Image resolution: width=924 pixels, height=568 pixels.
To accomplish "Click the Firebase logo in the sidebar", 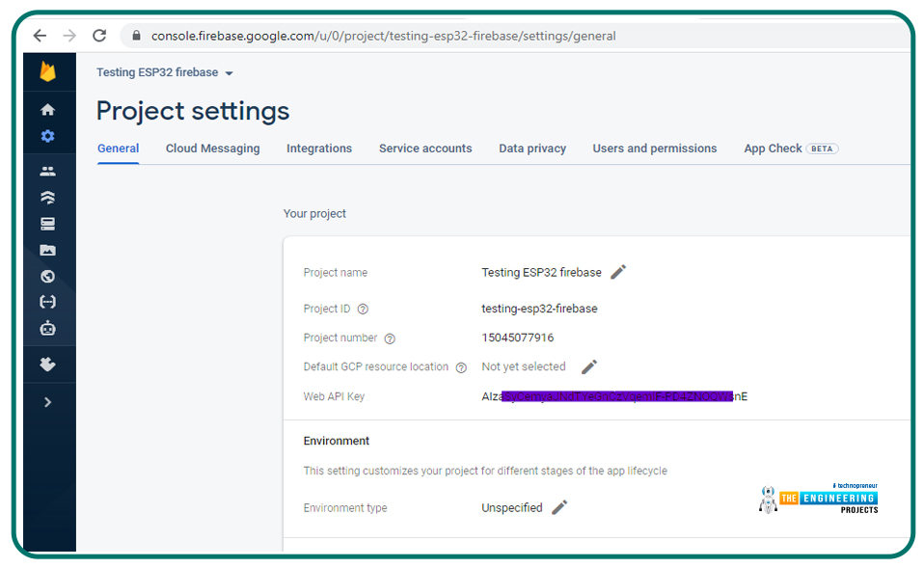I will click(47, 72).
